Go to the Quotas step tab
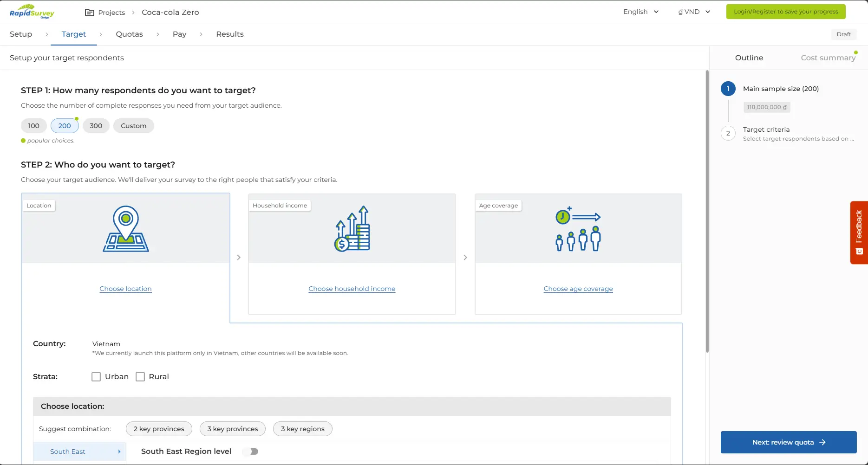Image resolution: width=868 pixels, height=465 pixels. [129, 34]
